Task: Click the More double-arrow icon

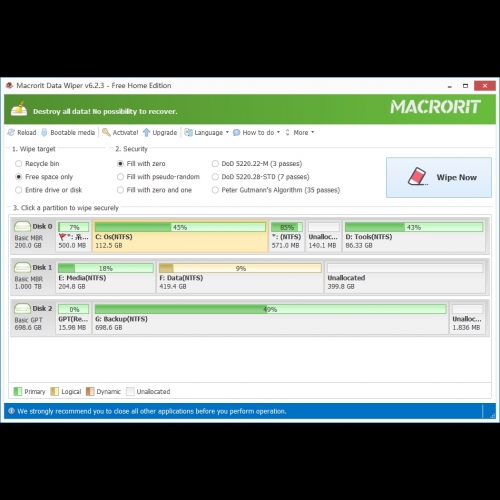Action: click(x=287, y=132)
